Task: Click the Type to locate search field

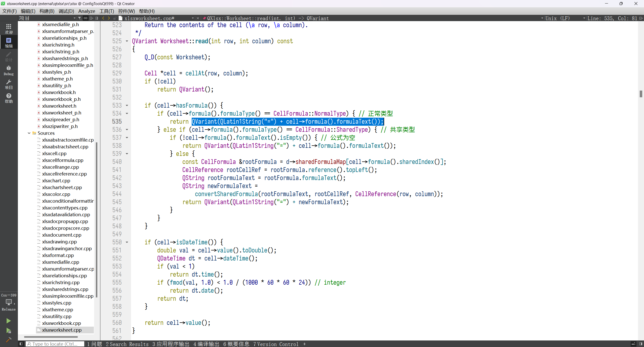Action: 55,344
